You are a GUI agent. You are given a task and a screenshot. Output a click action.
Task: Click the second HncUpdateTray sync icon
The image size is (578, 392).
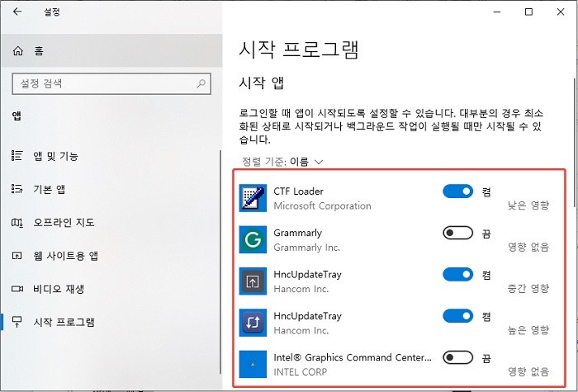(253, 323)
